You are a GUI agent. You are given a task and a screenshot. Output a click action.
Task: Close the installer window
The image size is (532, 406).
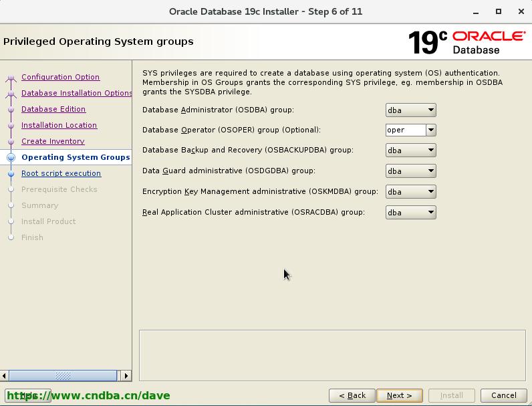coord(521,11)
